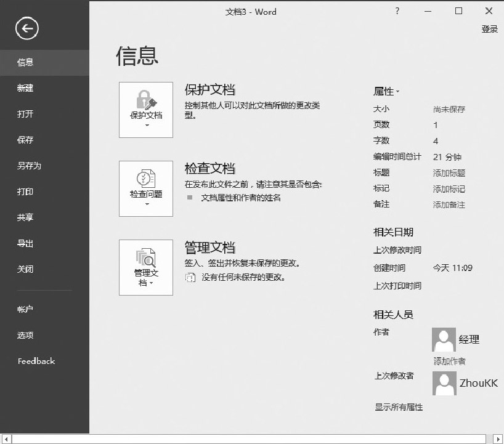The image size is (504, 444).
Task: Click 显示所有属性 show all properties link
Action: pyautogui.click(x=399, y=407)
